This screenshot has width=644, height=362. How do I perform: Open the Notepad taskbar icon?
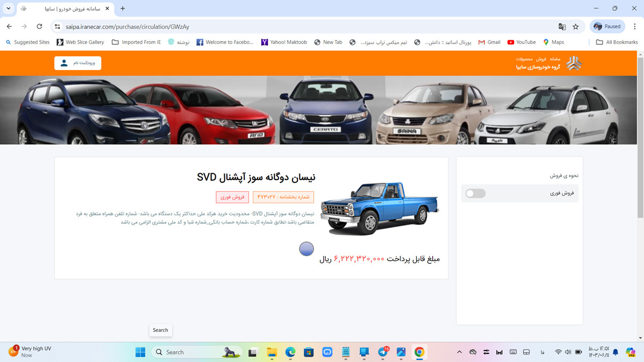pos(346,352)
